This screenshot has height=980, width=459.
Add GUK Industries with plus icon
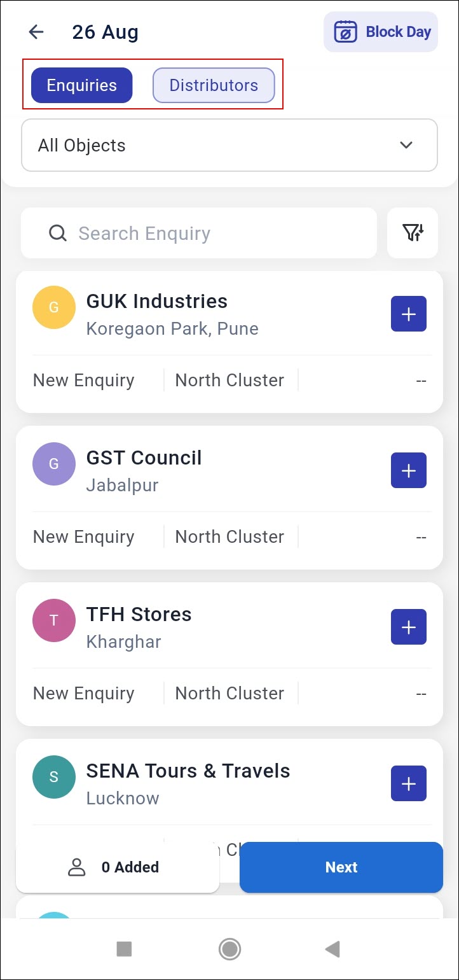tap(409, 314)
